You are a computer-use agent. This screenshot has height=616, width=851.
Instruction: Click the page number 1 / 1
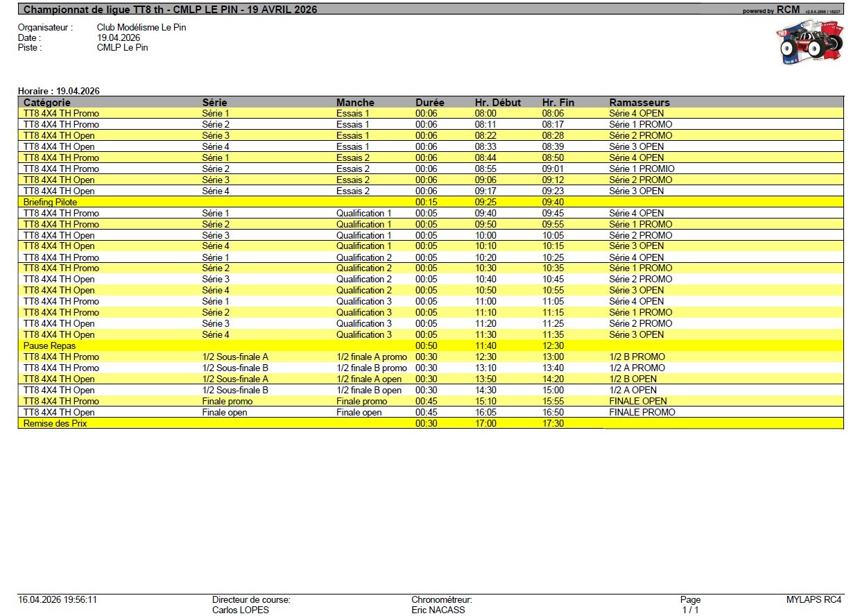[x=691, y=610]
